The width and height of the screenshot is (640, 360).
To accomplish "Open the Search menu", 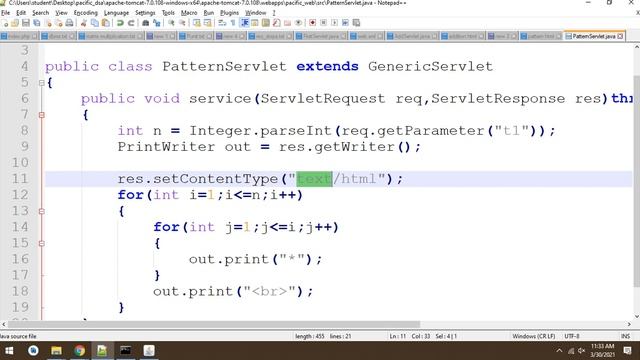I will (40, 13).
